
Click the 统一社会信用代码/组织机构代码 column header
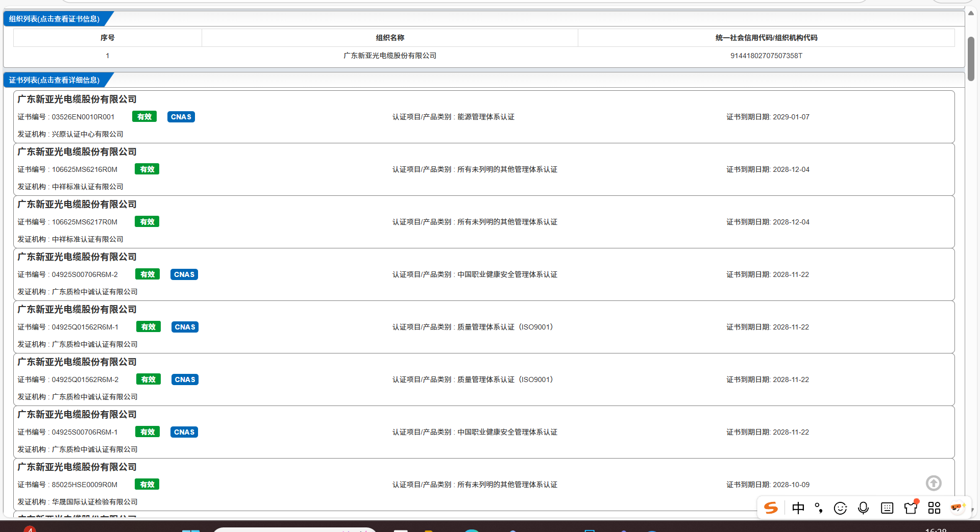766,38
